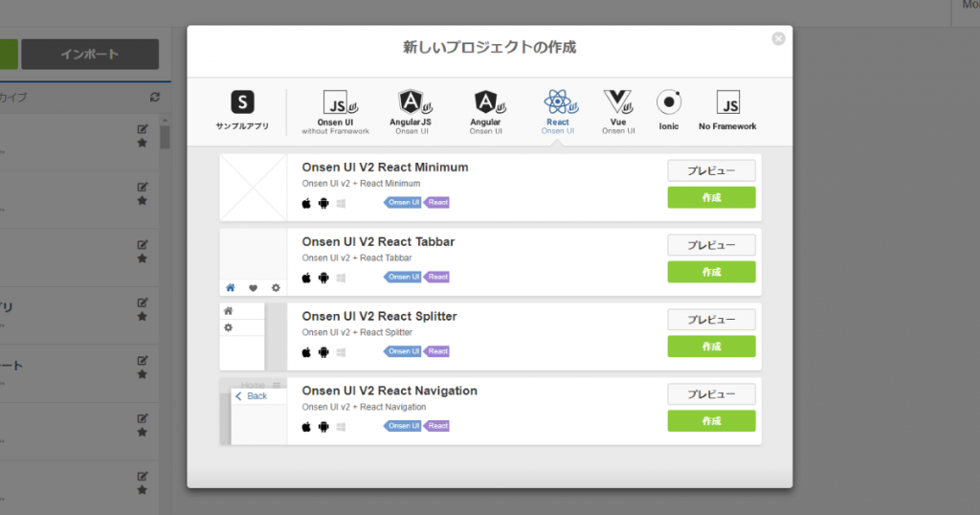Click the React tag in React Tabbar row
Screen dimensions: 980x515
tap(436, 277)
